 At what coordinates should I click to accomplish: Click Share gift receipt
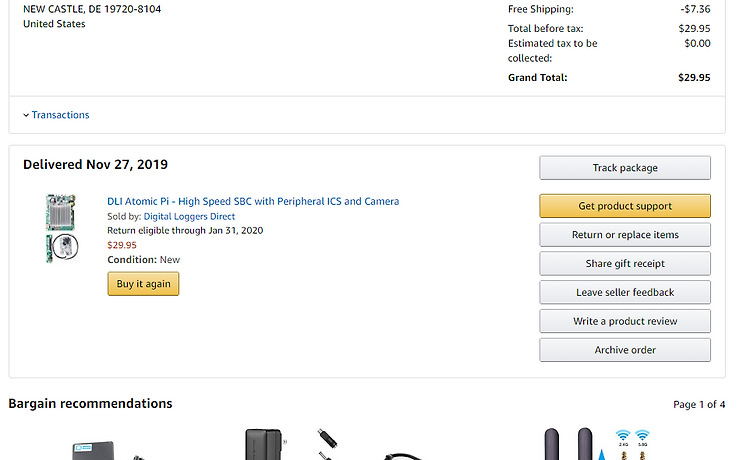coord(625,263)
